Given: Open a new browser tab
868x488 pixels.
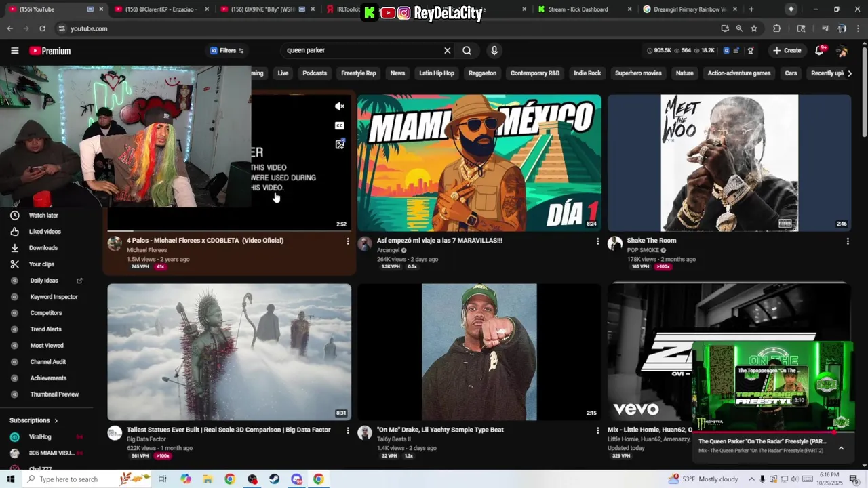Looking at the screenshot, I should 751,9.
